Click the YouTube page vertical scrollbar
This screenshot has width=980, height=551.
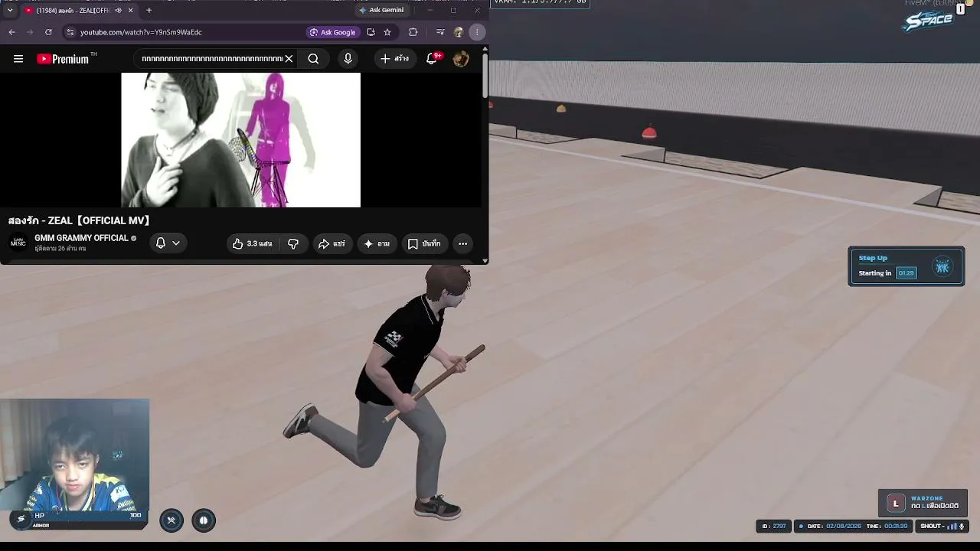tap(485, 76)
